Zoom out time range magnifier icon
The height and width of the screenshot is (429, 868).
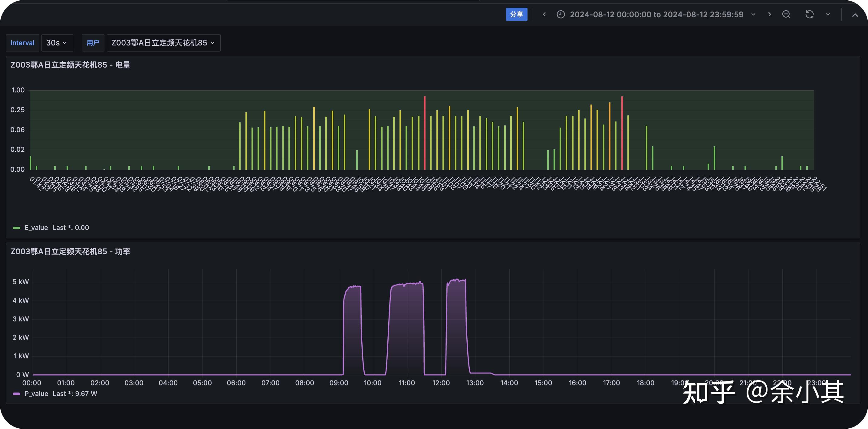(x=786, y=15)
